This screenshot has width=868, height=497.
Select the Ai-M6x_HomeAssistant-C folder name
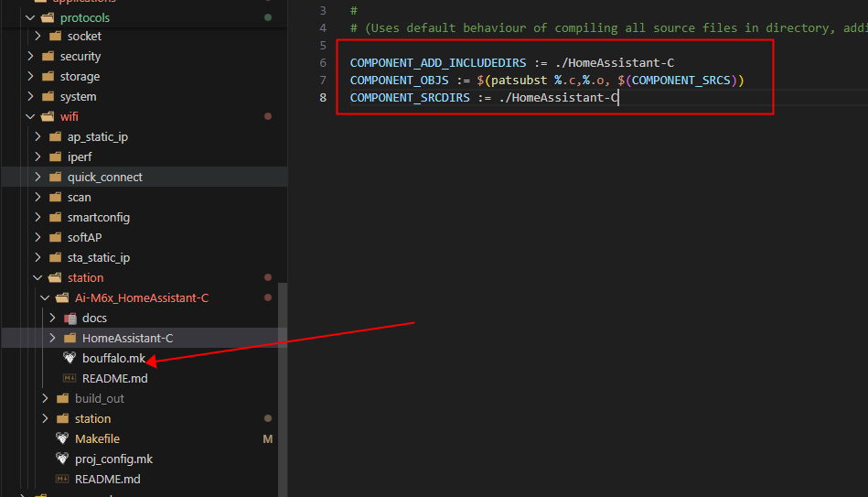click(142, 297)
